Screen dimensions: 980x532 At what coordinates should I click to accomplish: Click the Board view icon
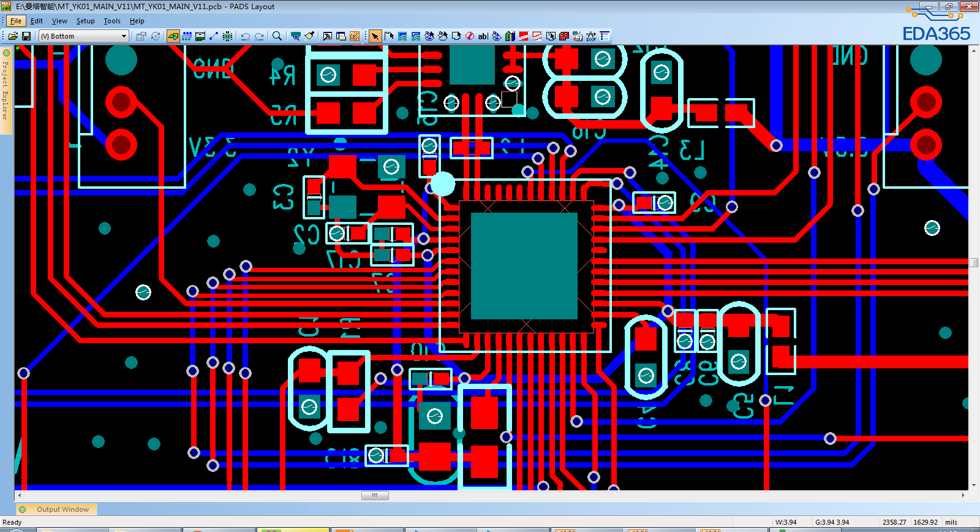296,36
